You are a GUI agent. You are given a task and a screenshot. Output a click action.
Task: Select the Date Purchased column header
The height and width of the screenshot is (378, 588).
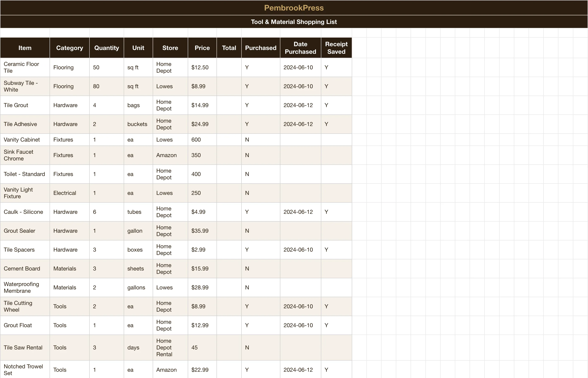coord(300,48)
